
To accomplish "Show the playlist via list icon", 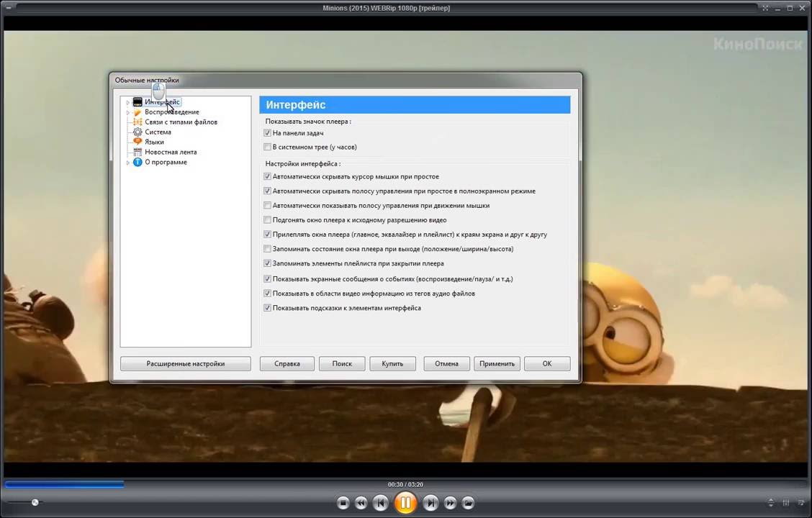I will click(800, 502).
